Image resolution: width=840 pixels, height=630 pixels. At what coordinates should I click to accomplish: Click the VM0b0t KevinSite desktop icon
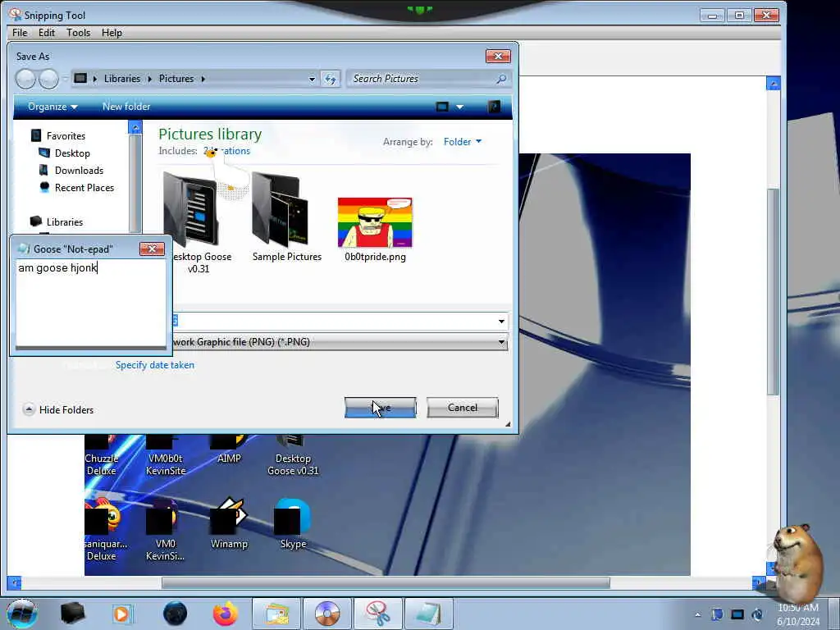pyautogui.click(x=166, y=455)
